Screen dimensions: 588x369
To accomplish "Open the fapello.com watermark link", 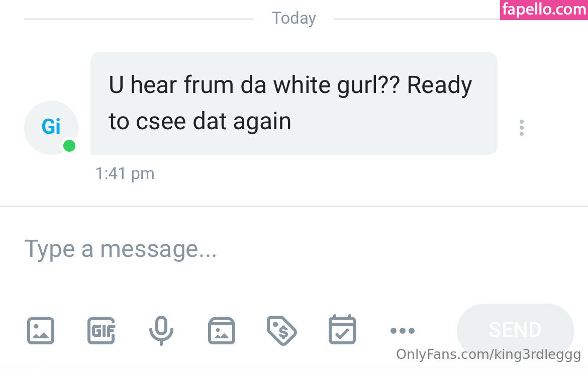I will tap(544, 10).
